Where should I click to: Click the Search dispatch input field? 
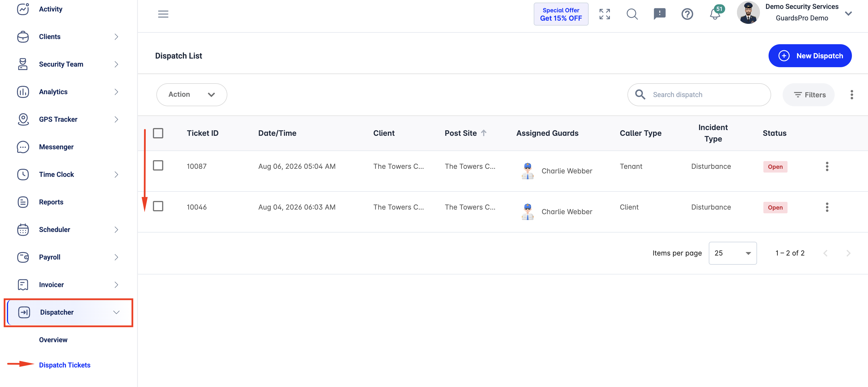pos(699,94)
